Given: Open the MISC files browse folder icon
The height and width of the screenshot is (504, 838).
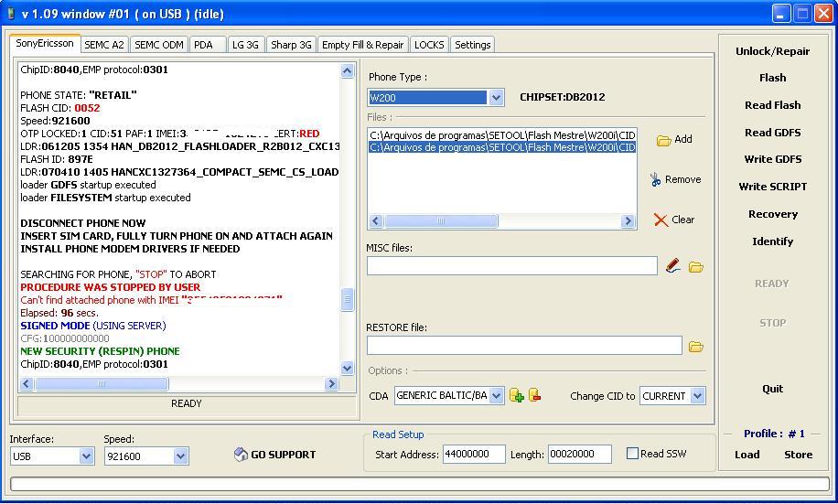Looking at the screenshot, I should pyautogui.click(x=695, y=267).
